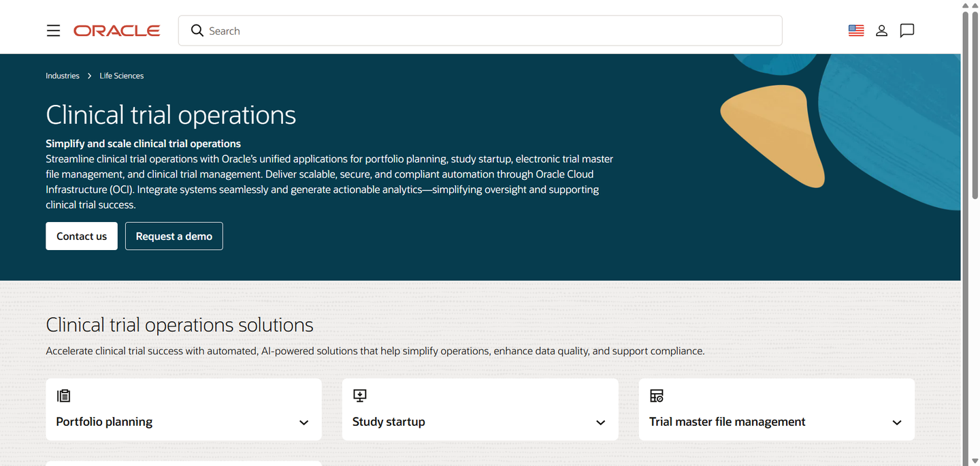Click the Study startup presentation icon

click(360, 396)
